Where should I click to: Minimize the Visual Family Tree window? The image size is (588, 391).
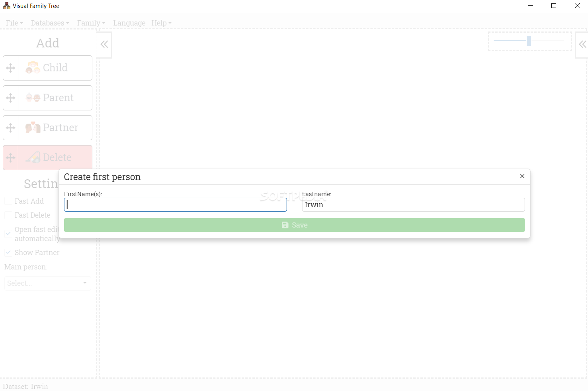pos(531,6)
